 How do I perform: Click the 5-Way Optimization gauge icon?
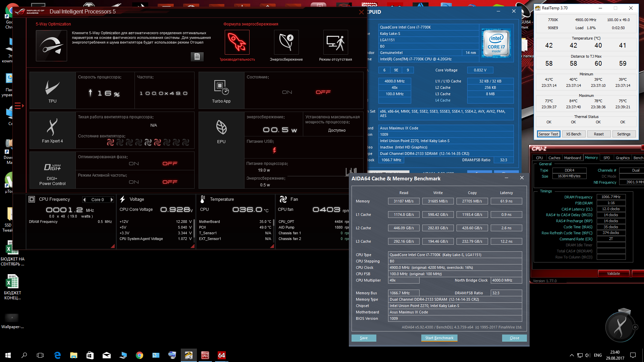coord(51,46)
